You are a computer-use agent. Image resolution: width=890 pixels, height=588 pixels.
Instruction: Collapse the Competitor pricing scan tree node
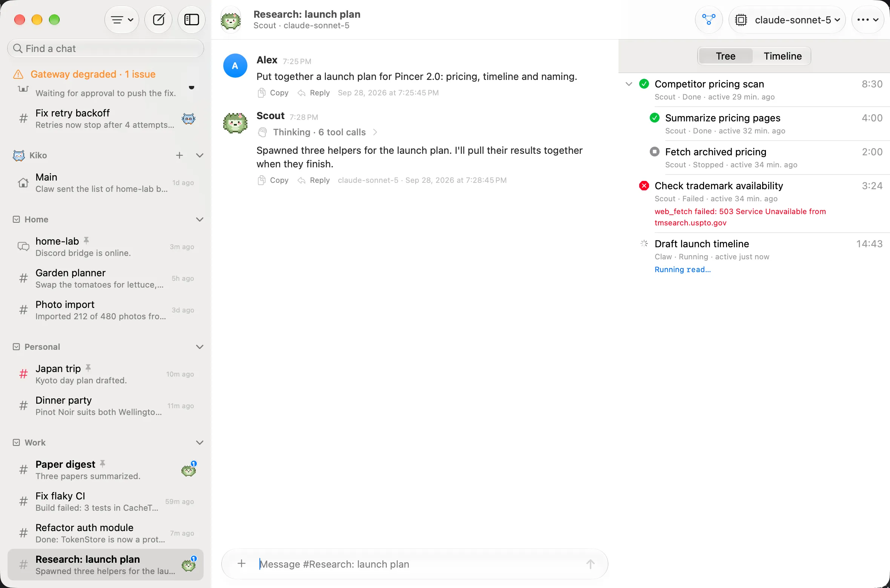click(629, 84)
